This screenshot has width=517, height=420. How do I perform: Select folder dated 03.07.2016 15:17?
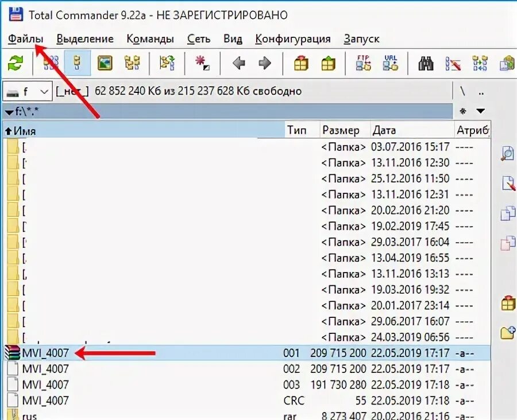pos(246,146)
